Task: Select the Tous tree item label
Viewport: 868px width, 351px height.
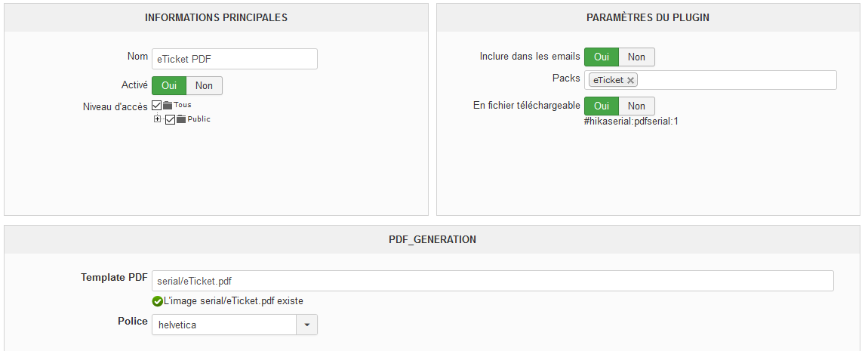Action: point(183,105)
